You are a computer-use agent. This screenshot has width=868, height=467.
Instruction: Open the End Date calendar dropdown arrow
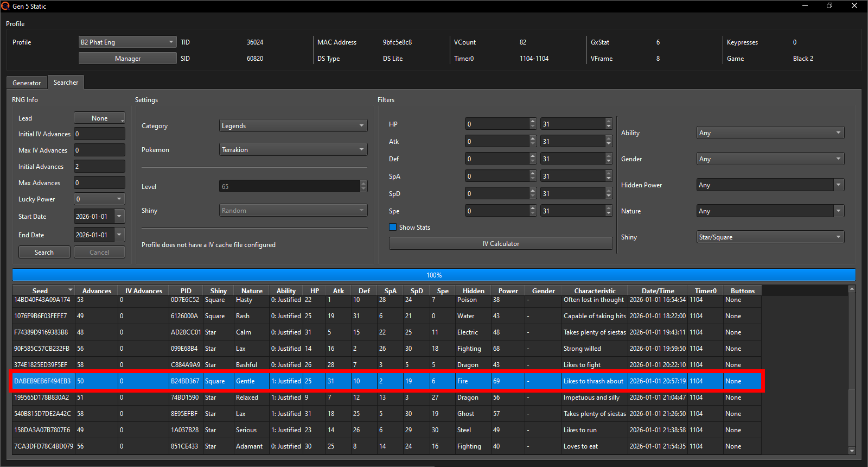tap(119, 235)
